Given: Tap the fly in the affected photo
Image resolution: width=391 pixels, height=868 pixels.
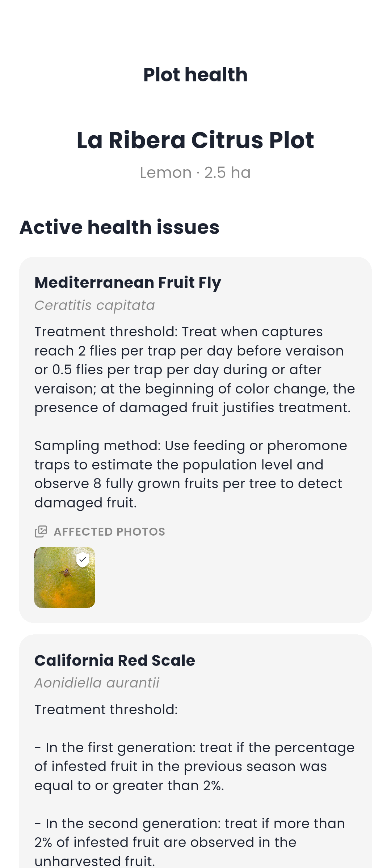Looking at the screenshot, I should (x=66, y=573).
